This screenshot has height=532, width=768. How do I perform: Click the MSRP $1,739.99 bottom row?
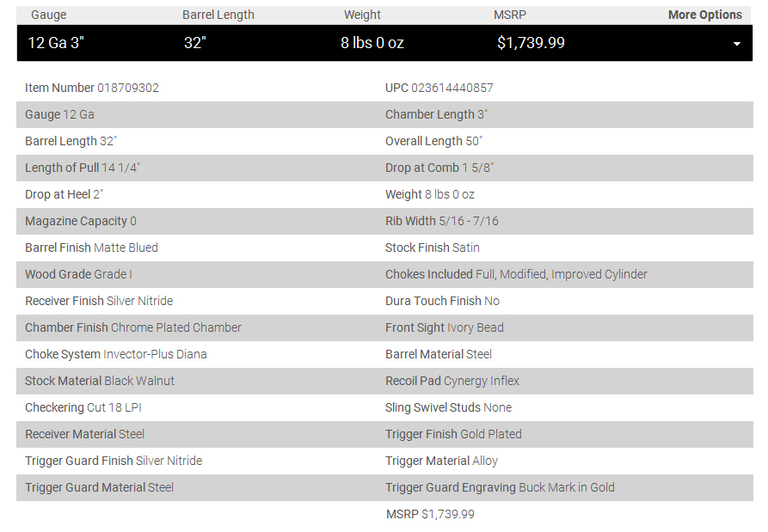(430, 514)
